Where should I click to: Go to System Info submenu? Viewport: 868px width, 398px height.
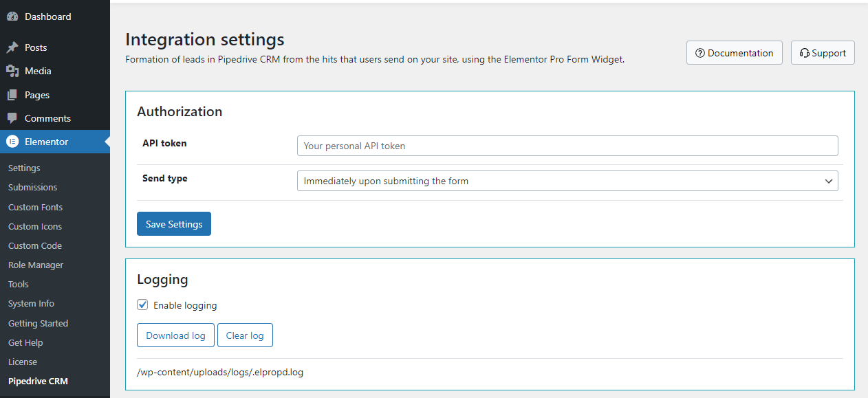point(31,303)
